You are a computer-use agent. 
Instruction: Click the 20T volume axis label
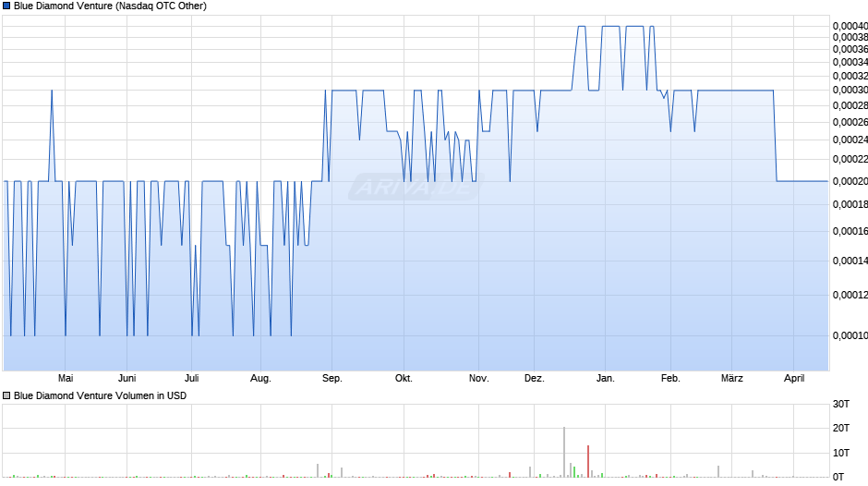(x=841, y=428)
